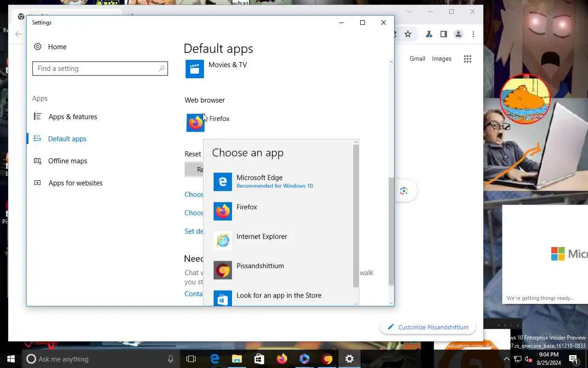Viewport: 588px width, 368px height.
Task: Open Microsoft Store from the taskbar
Action: click(x=259, y=359)
